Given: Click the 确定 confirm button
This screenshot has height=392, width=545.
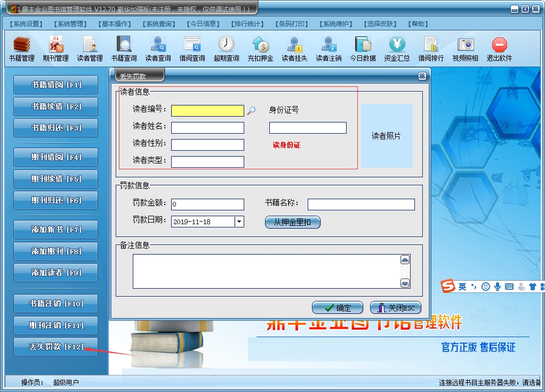Looking at the screenshot, I should click(x=338, y=308).
